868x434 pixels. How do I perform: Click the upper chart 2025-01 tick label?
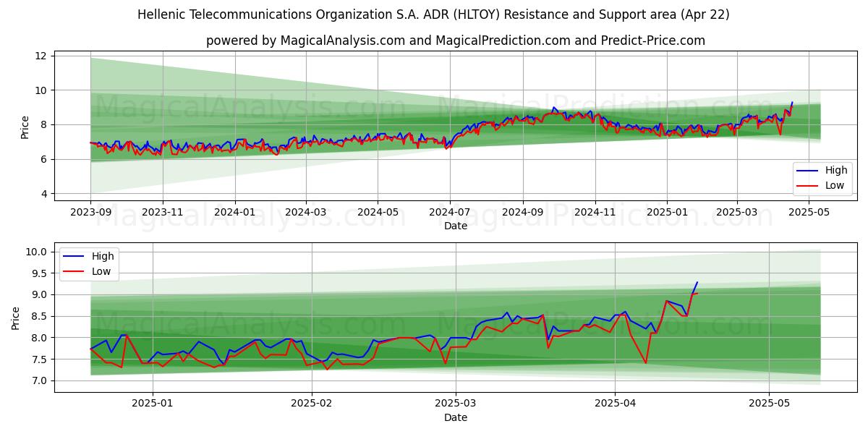pos(668,213)
